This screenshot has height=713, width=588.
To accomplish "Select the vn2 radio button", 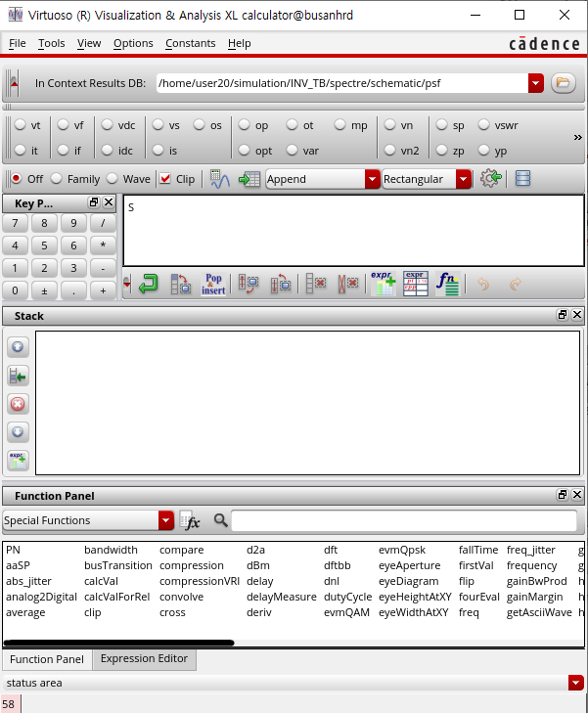I will click(x=389, y=150).
